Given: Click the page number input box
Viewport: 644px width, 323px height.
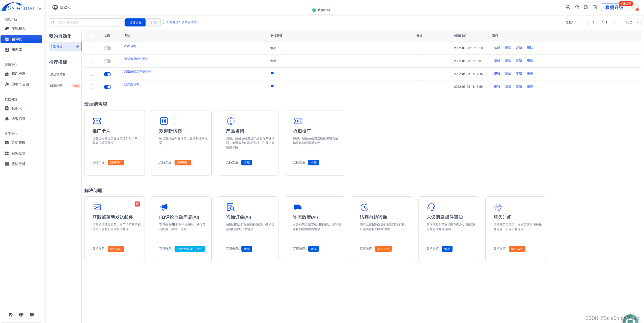Looking at the screenshot, I should point(593,22).
